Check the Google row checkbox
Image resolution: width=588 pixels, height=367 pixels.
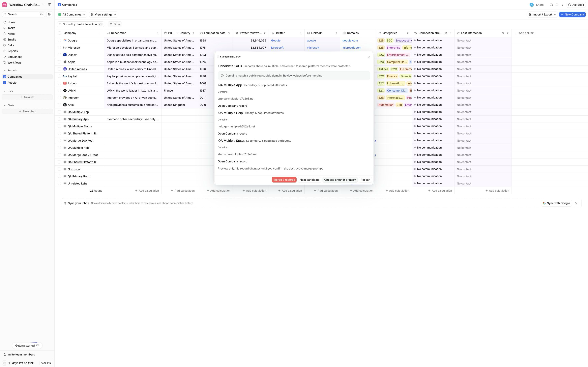click(59, 41)
